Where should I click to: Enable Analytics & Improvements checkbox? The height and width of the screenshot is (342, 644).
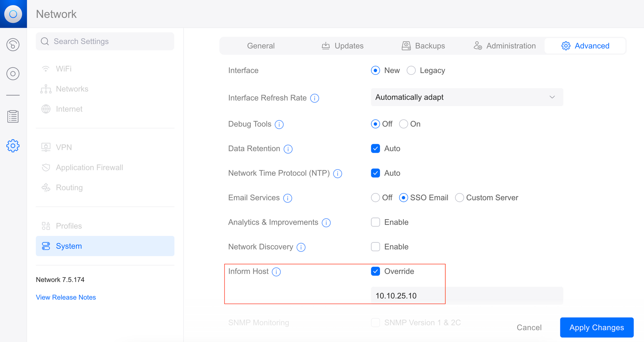(375, 222)
